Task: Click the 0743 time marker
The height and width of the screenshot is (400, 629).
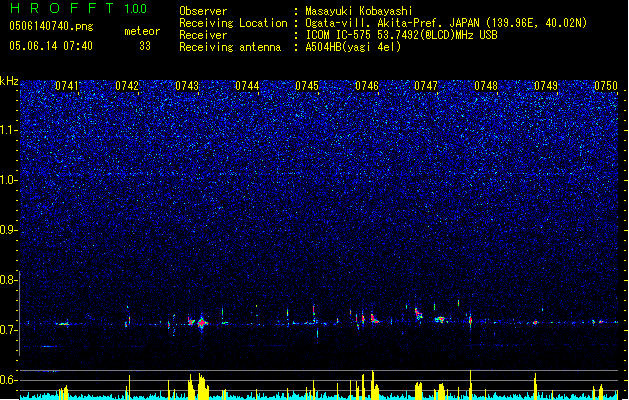Action: 187,86
